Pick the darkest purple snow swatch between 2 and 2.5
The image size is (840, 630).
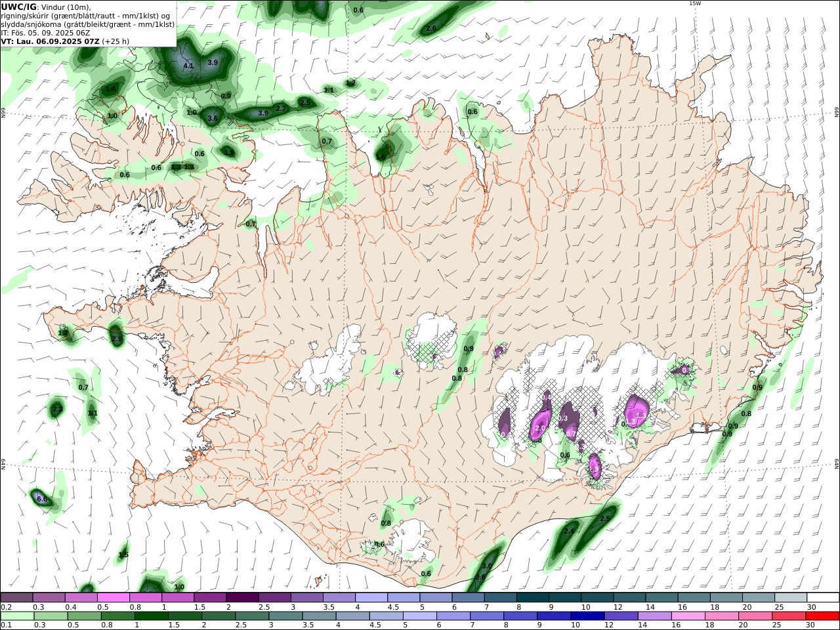[x=242, y=598]
